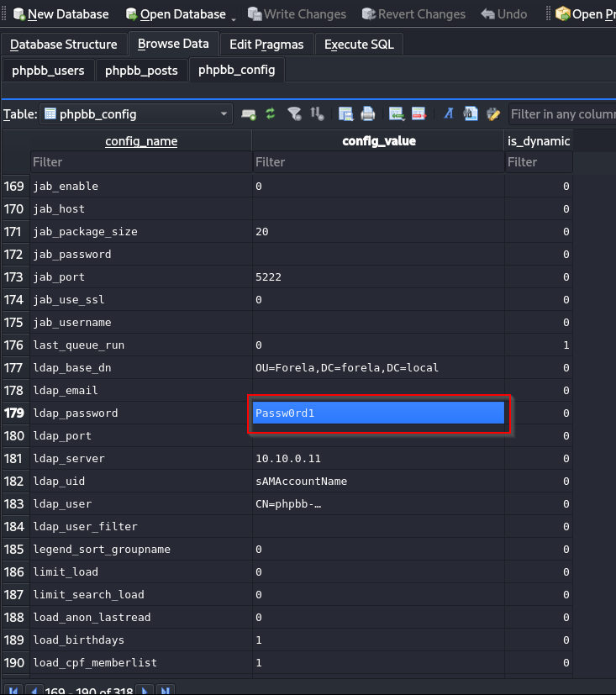The width and height of the screenshot is (616, 695).
Task: Open the Table selector dropdown showing phpbb_config
Action: pos(137,114)
